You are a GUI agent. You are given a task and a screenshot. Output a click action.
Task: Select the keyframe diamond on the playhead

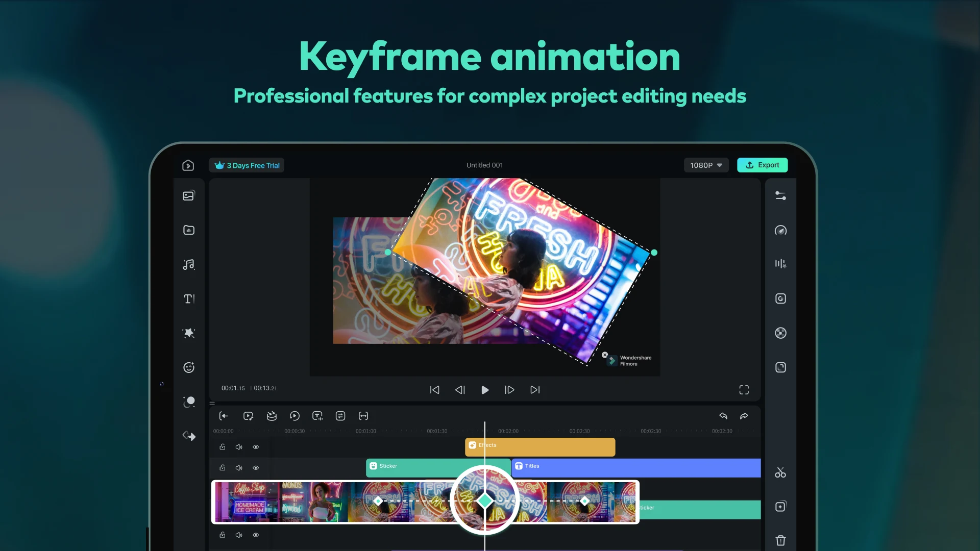[x=485, y=500]
